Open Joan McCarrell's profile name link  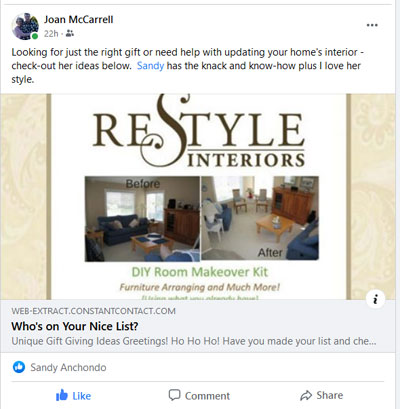pyautogui.click(x=78, y=19)
